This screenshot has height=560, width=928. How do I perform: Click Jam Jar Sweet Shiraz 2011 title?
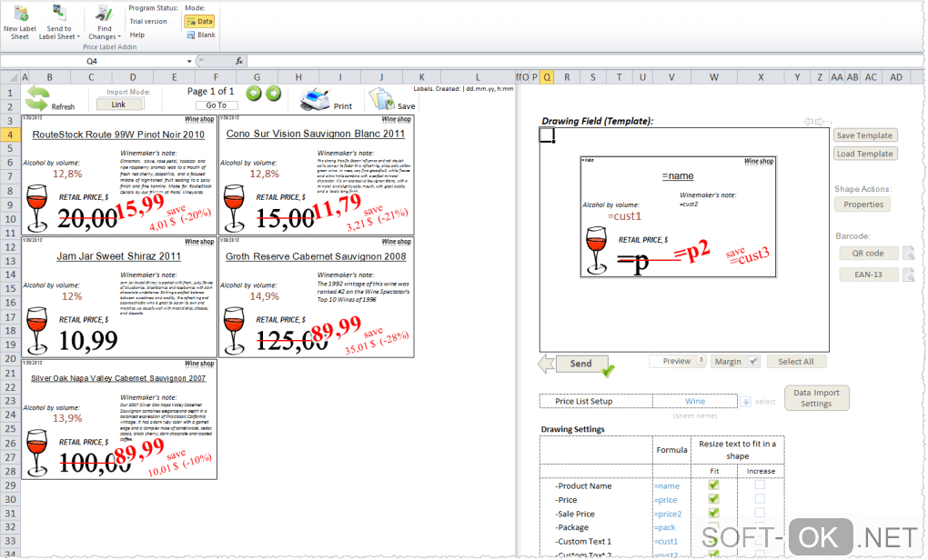click(x=119, y=256)
